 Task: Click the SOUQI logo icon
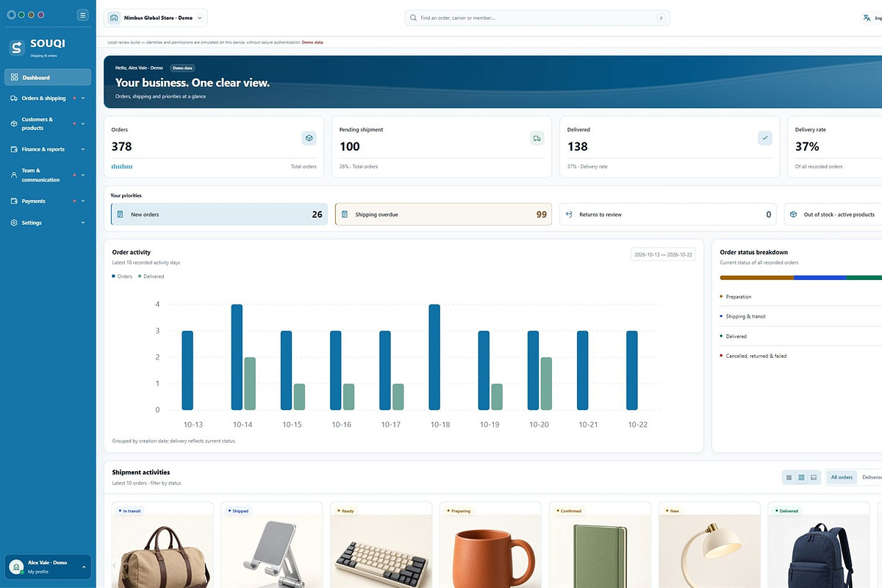[17, 48]
